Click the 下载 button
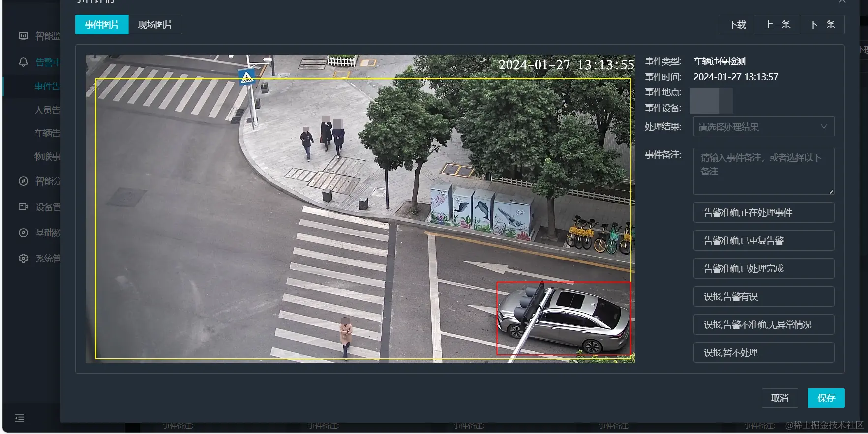Viewport: 868px width, 434px height. point(737,25)
